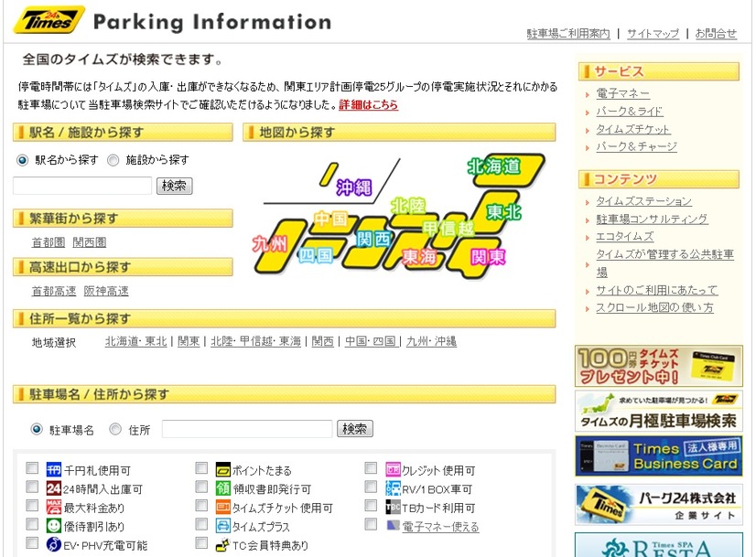Click the Times 24h logo

point(49,20)
